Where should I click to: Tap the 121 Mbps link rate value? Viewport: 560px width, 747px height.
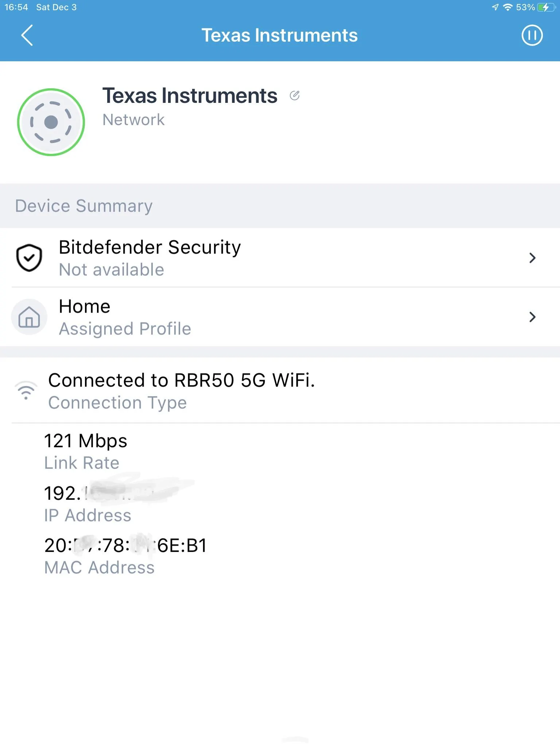pos(86,441)
